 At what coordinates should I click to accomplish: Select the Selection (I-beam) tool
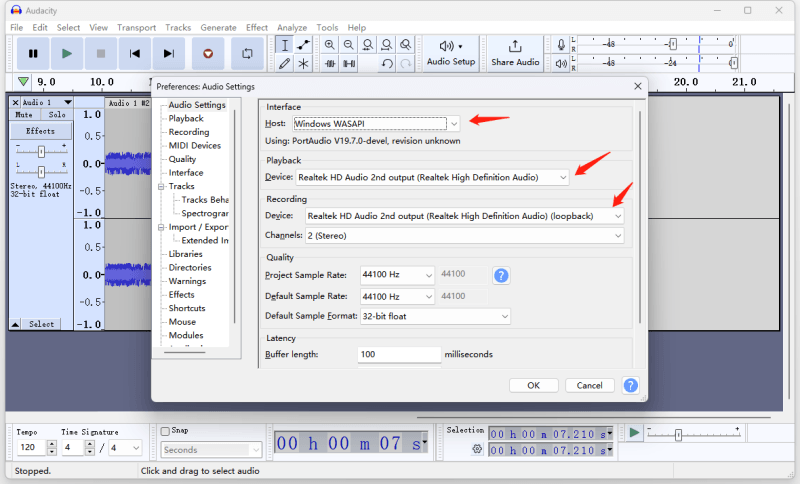(285, 45)
